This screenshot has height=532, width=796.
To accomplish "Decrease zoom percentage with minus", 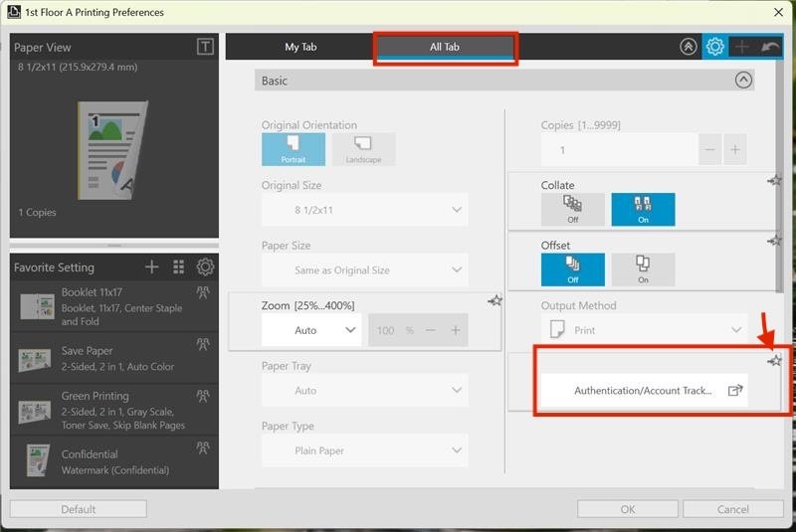I will click(x=431, y=330).
